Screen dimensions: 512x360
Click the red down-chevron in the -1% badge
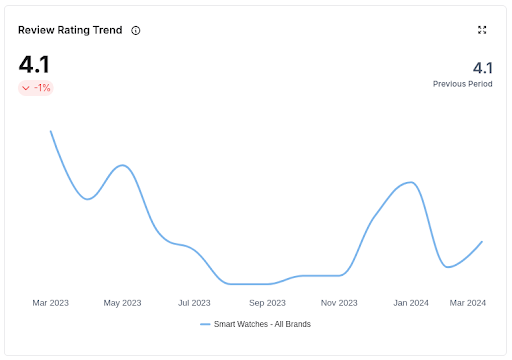point(26,88)
